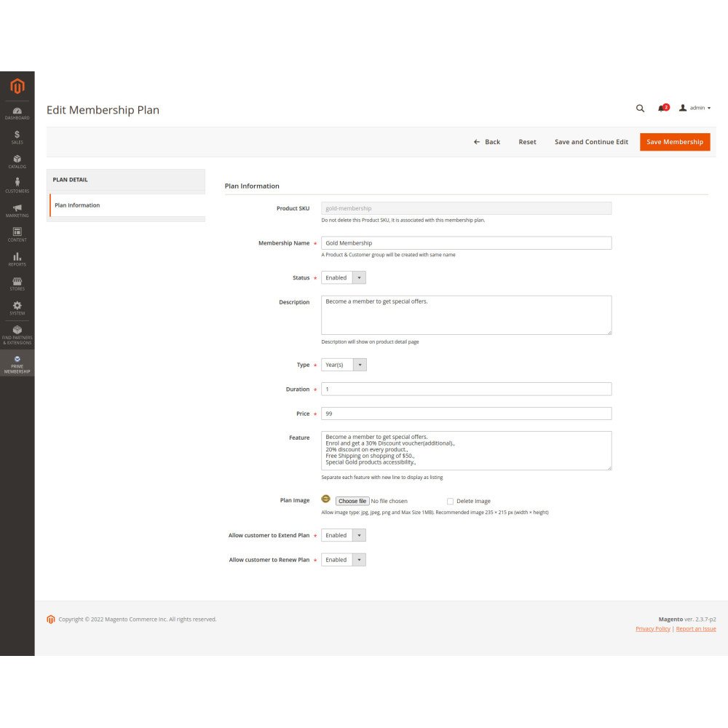Select the Plan Information tab

(x=127, y=205)
